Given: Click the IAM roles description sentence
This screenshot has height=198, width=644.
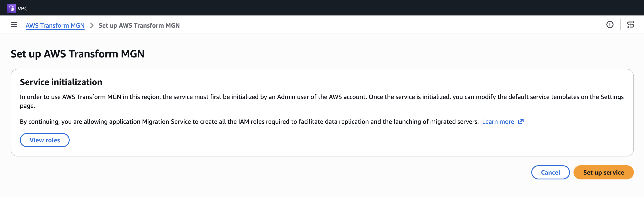Looking at the screenshot, I should 249,122.
